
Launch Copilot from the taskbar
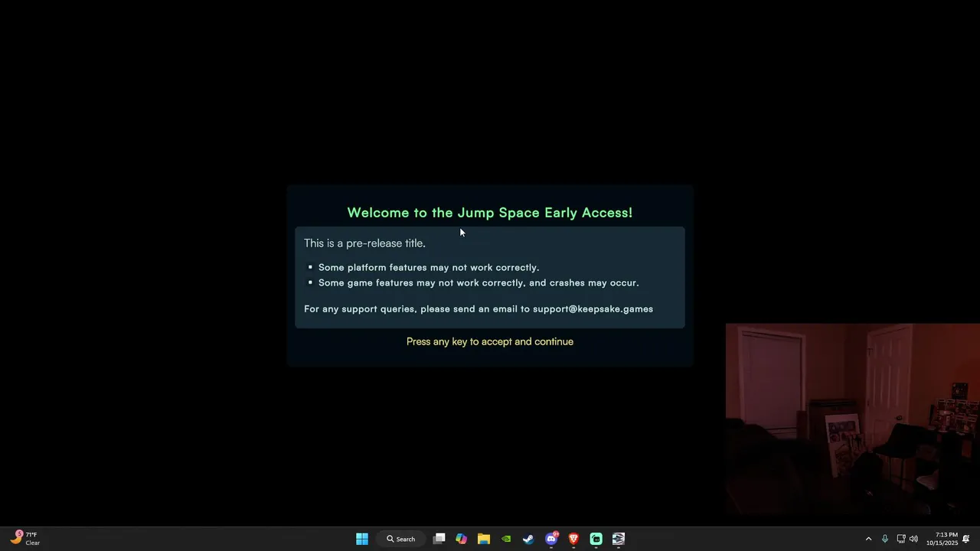pyautogui.click(x=461, y=539)
